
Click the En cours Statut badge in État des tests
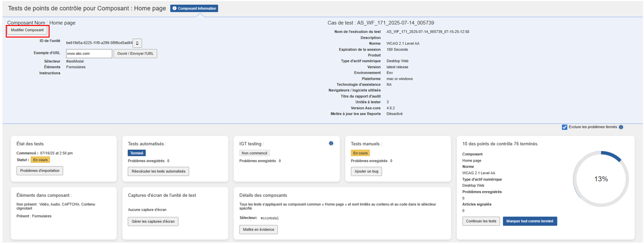(40, 160)
